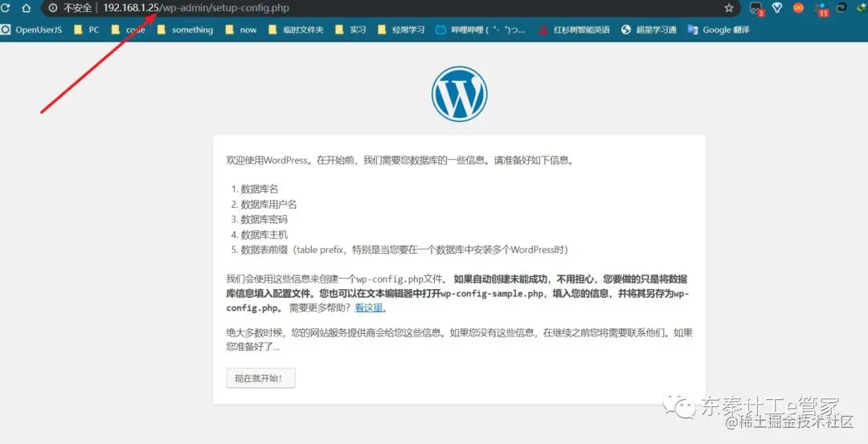Open the 哔哩哔哩 bookmark
868x444 pixels.
point(480,30)
